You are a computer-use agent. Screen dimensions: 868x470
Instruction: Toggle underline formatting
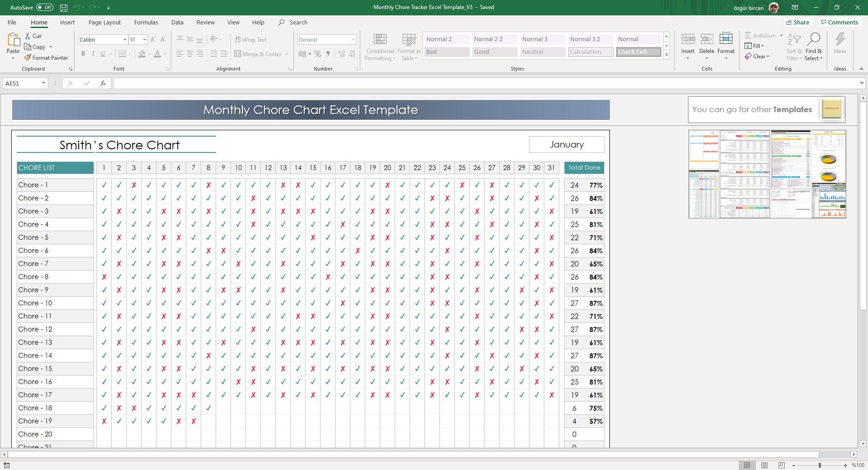[x=103, y=54]
